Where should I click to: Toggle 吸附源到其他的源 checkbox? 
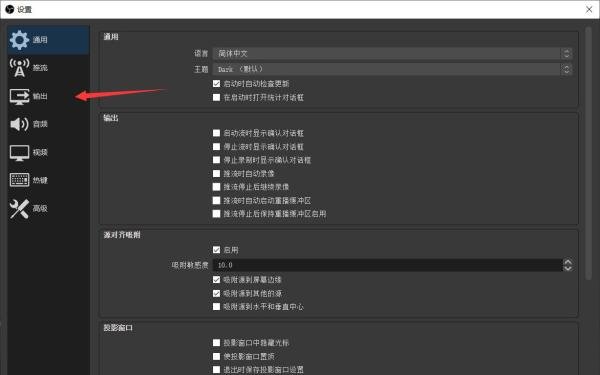tap(217, 293)
